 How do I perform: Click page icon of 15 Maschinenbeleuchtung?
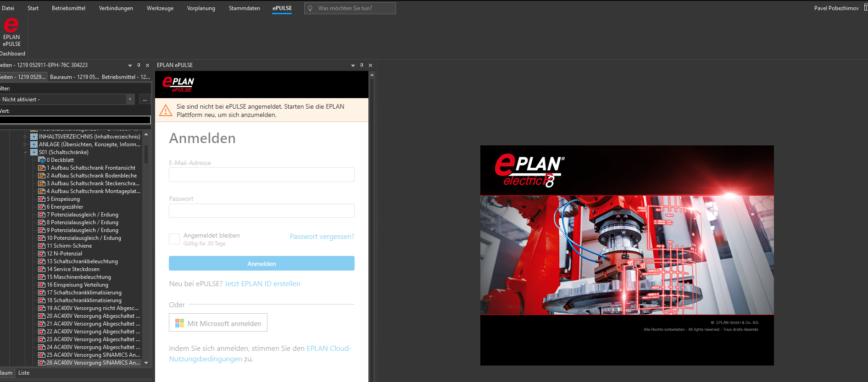coord(42,277)
